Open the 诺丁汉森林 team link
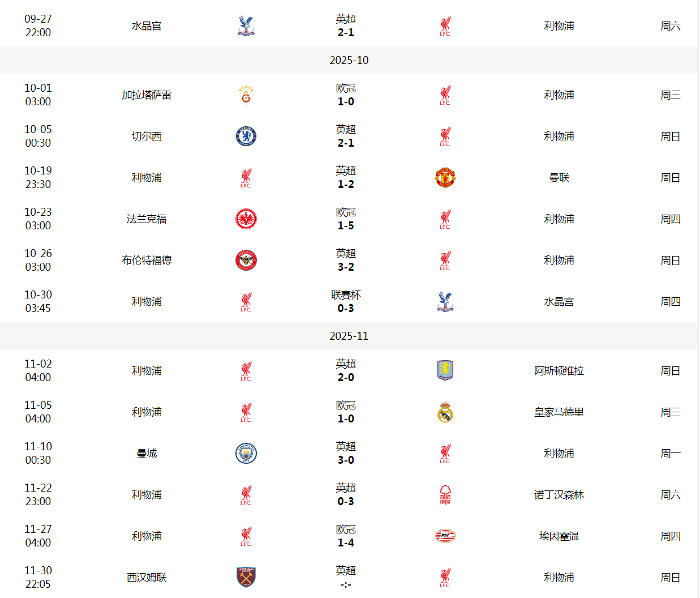Screen dimensions: 700x598 (x=559, y=495)
